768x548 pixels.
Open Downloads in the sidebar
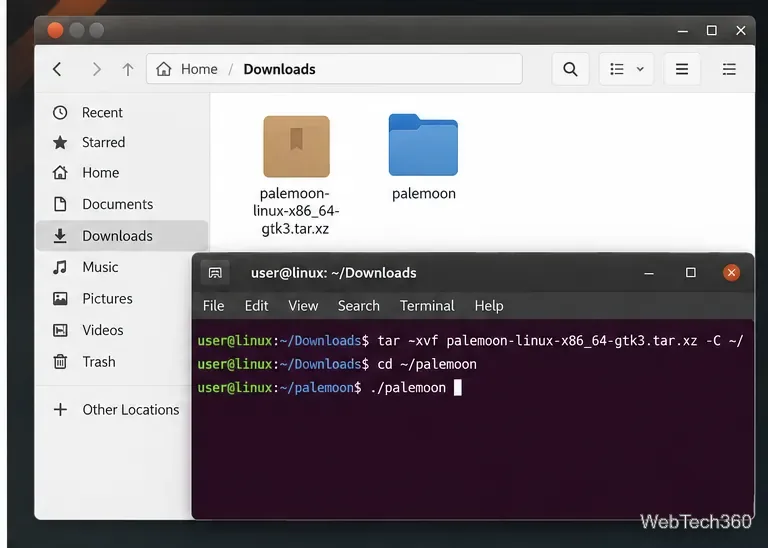pos(122,236)
